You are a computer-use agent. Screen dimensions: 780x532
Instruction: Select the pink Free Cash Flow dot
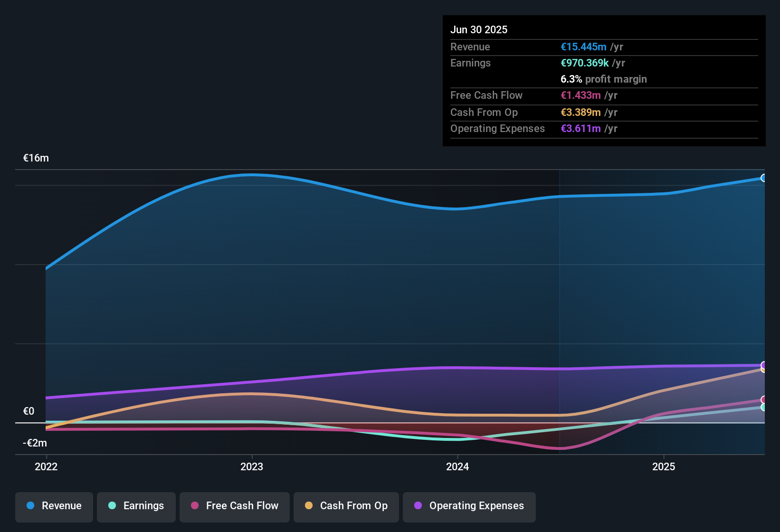[x=195, y=506]
